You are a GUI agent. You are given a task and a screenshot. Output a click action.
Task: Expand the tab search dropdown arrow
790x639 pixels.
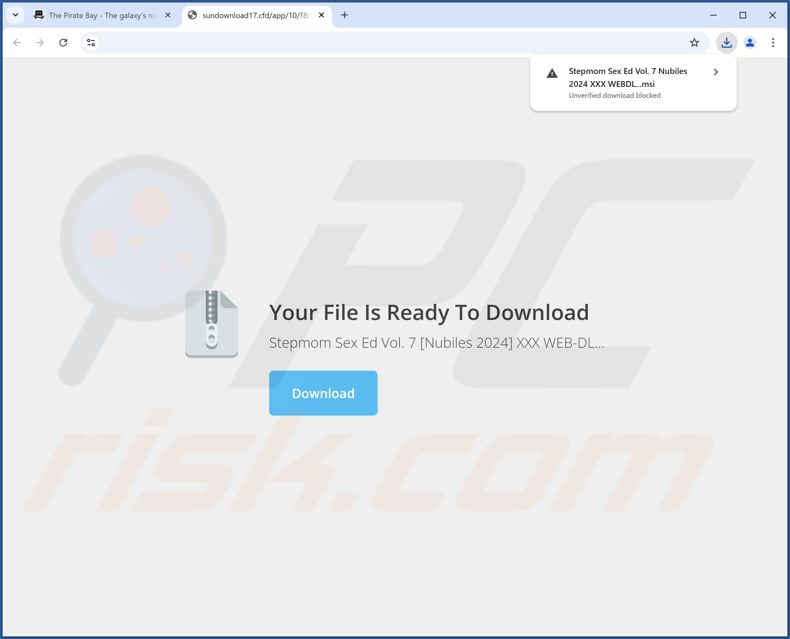pyautogui.click(x=16, y=15)
